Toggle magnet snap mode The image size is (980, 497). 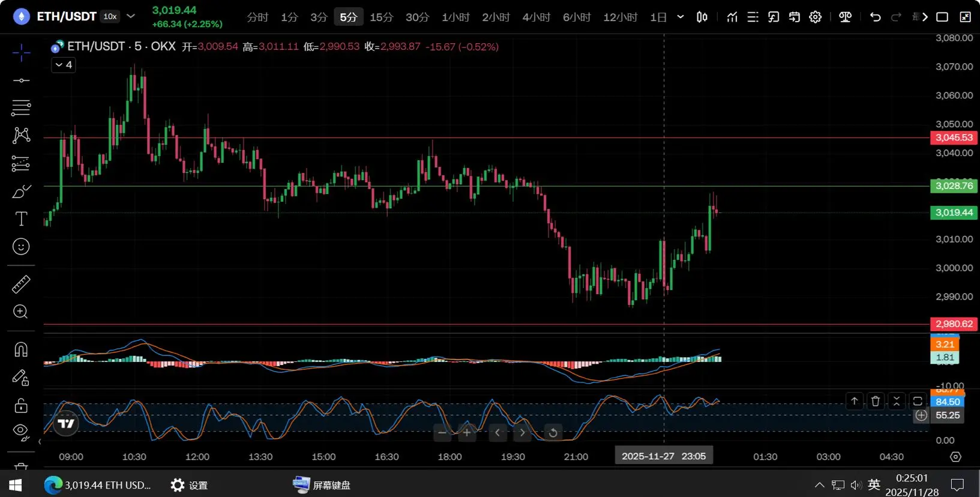coord(21,349)
